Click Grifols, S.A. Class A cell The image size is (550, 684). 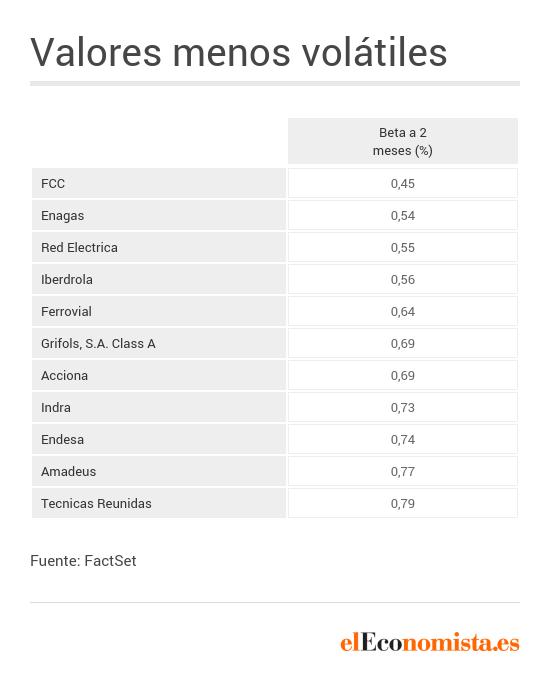point(159,343)
